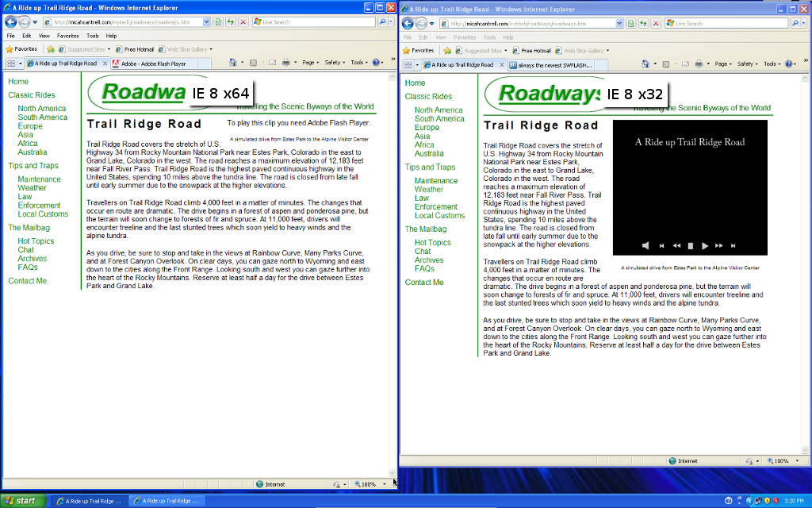Open Tools dropdown in right window command bar
This screenshot has height=508, width=812.
[x=772, y=64]
